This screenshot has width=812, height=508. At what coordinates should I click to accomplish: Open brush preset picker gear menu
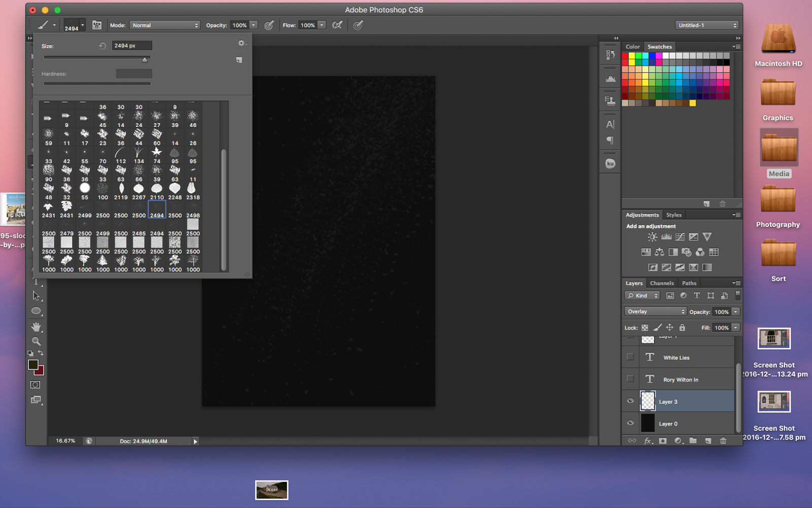tap(242, 43)
